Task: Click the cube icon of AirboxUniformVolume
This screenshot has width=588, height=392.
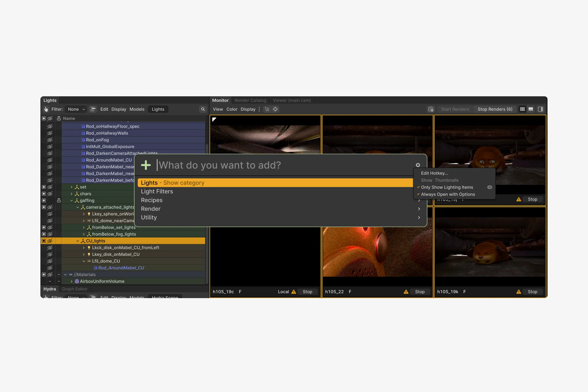Action: point(77,281)
